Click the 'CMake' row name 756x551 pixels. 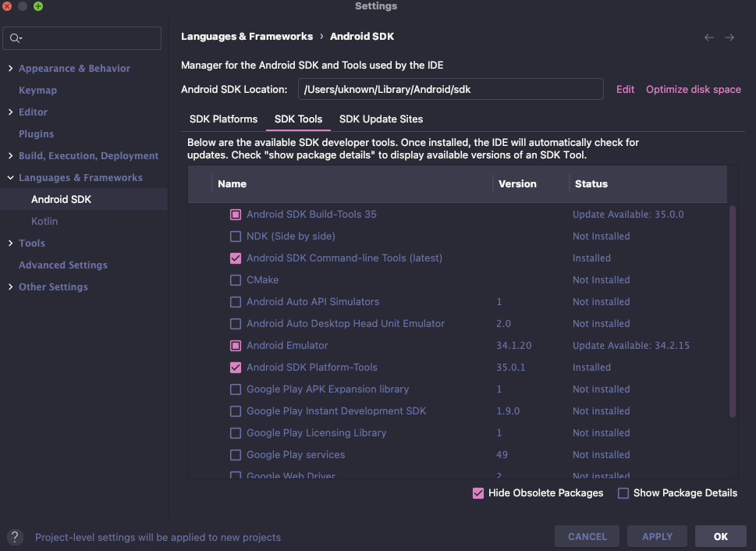click(262, 280)
